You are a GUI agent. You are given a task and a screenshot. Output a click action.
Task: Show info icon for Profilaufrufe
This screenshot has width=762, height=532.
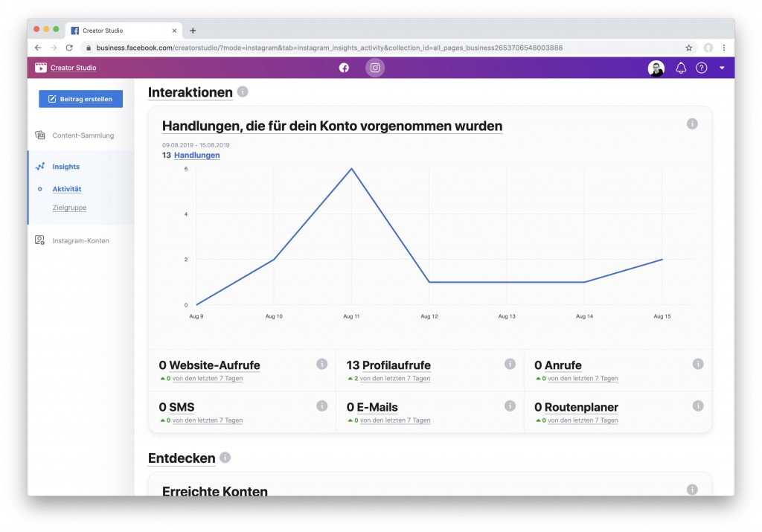[x=510, y=364]
